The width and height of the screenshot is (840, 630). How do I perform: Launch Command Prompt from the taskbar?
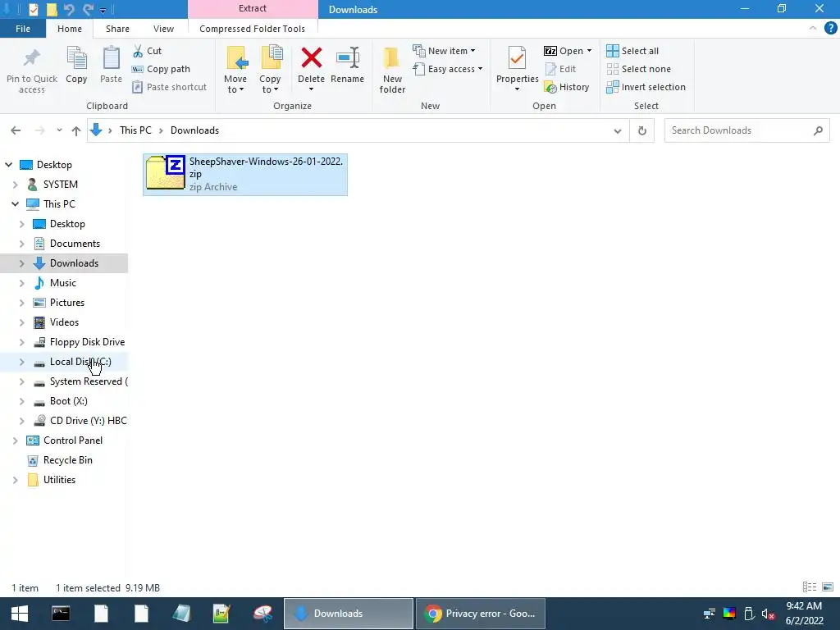[x=61, y=614]
